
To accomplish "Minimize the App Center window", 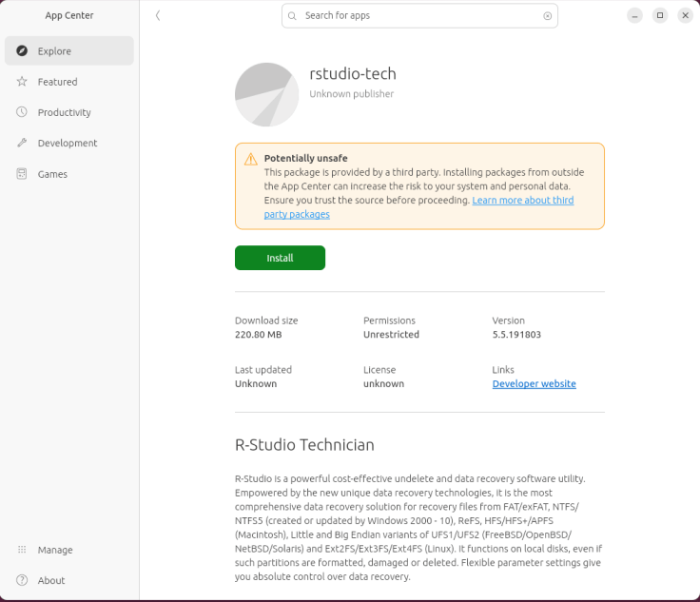I will click(634, 15).
